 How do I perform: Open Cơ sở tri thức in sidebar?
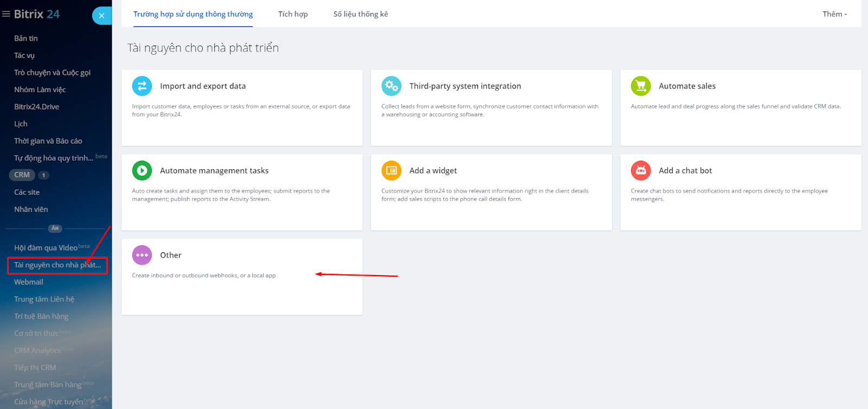36,334
